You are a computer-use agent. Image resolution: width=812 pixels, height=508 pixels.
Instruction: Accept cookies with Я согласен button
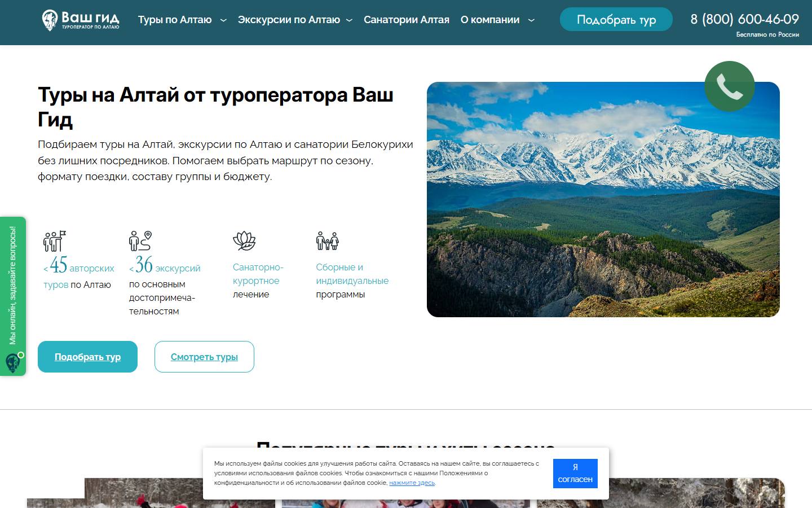pos(575,474)
